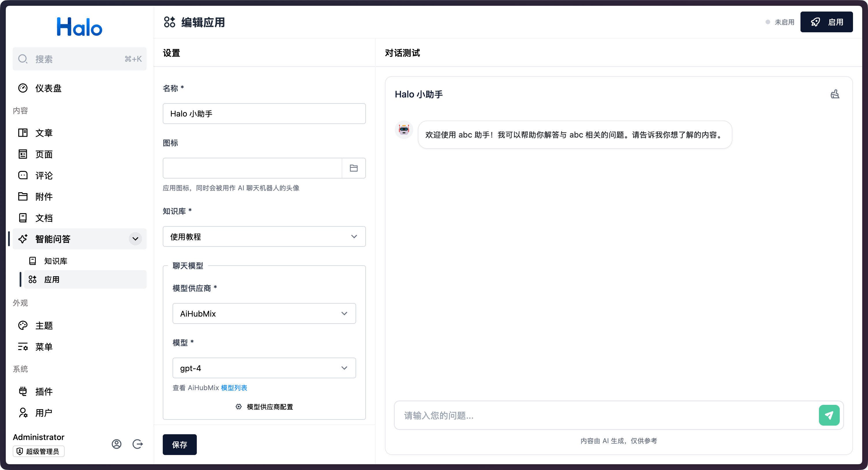The image size is (868, 470).
Task: Go to 插件 in the sidebar
Action: click(80, 391)
